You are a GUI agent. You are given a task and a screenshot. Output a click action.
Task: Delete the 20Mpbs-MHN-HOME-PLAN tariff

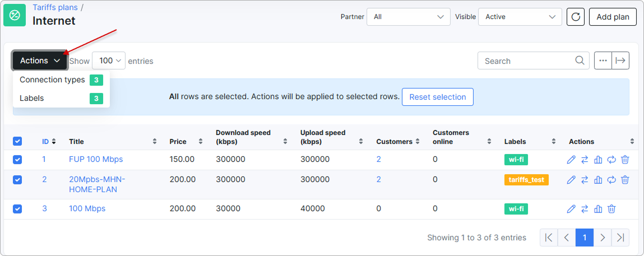(x=625, y=180)
